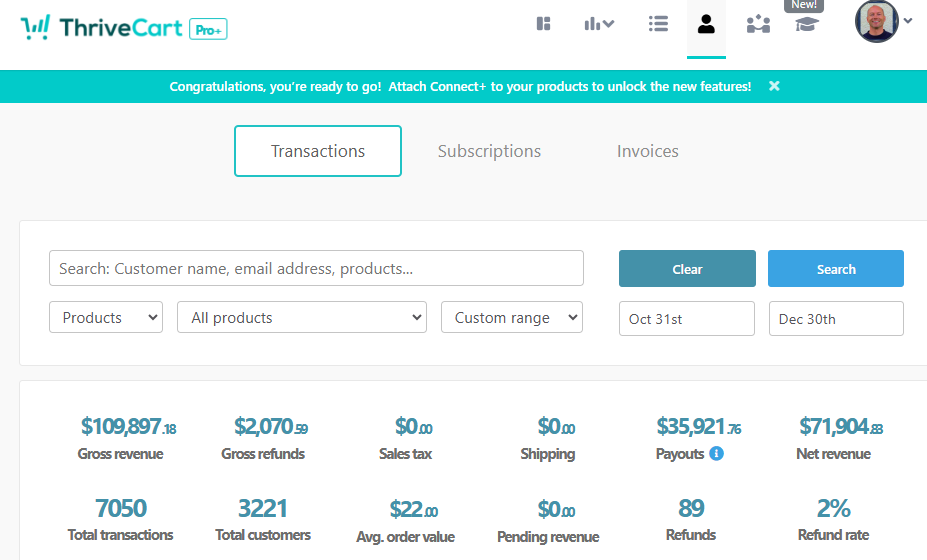This screenshot has height=560, width=927.
Task: Click the Oct 31st start date field
Action: [x=686, y=319]
